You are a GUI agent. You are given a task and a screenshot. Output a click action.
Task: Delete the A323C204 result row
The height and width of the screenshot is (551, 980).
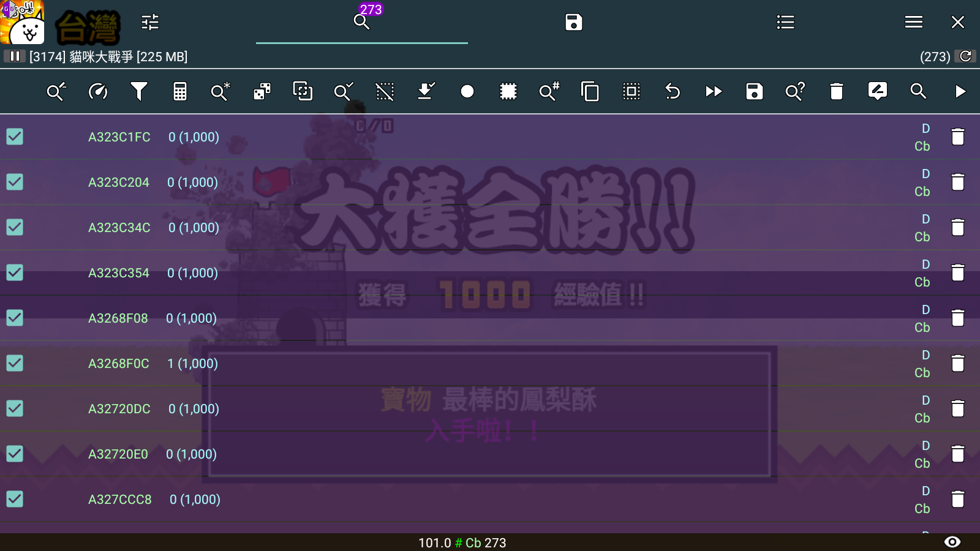click(x=958, y=182)
